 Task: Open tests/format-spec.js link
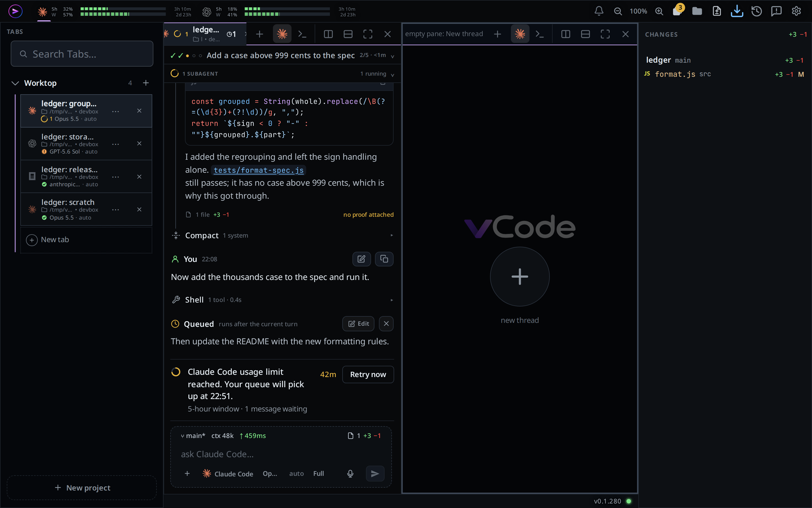[258, 170]
